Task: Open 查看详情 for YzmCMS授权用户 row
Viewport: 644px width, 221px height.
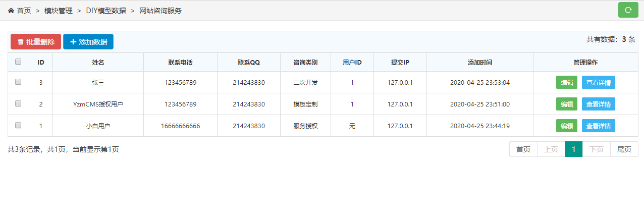Action: pos(598,104)
